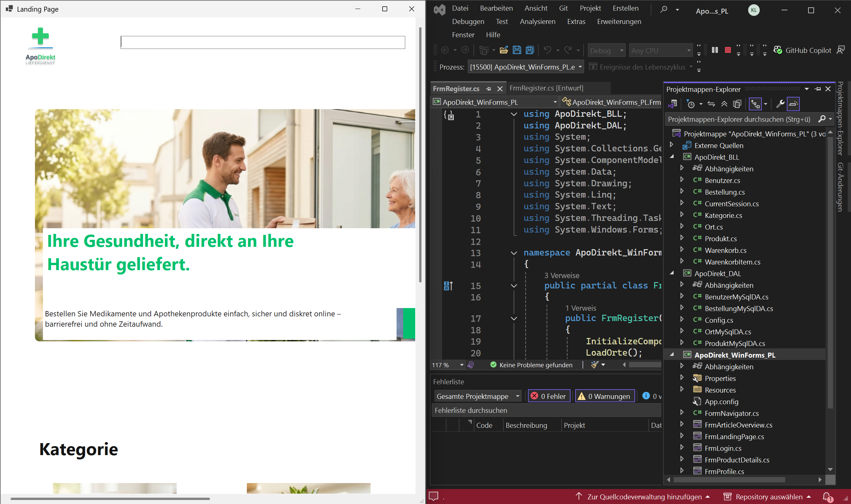Select FrmLandingPage.cs in the Projektmappen-Explorer
Screen dimensions: 851x504
click(734, 436)
